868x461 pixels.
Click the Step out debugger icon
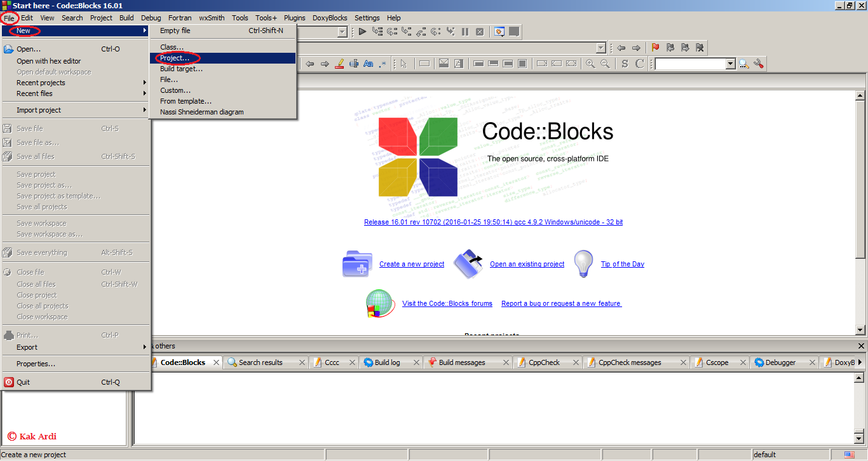coord(421,31)
